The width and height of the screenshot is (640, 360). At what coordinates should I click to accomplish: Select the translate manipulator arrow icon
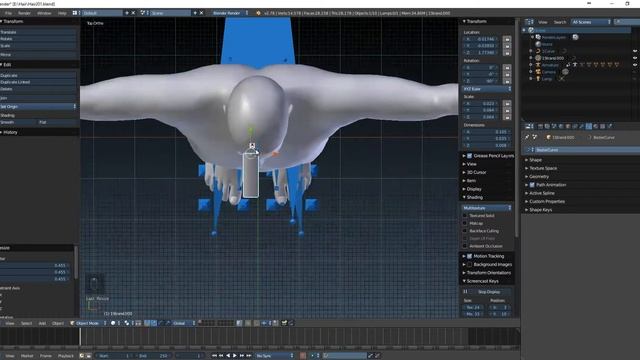154,323
